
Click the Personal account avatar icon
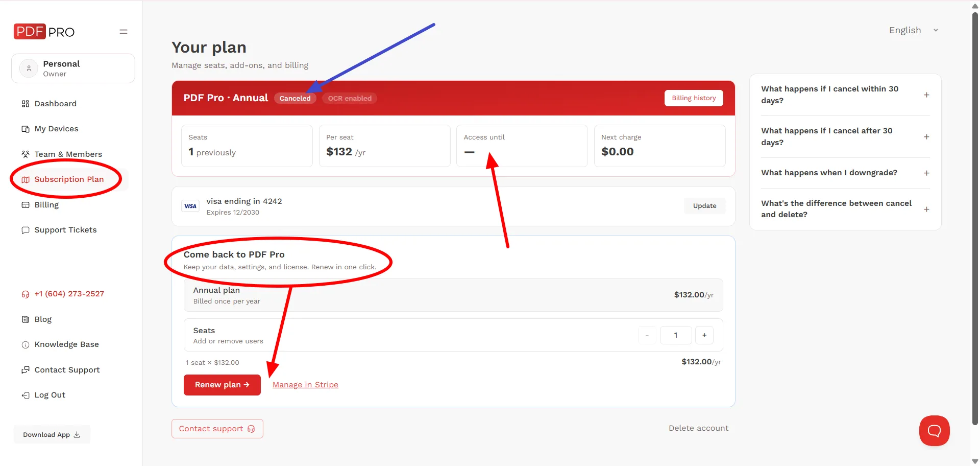(x=29, y=68)
